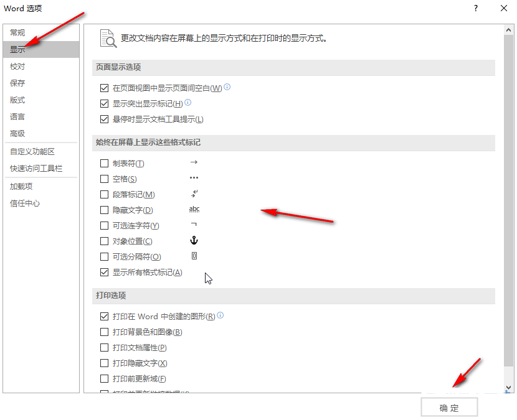Screen dimensions: 517x420
Task: Click the spaces dots formatting mark icon
Action: (194, 178)
